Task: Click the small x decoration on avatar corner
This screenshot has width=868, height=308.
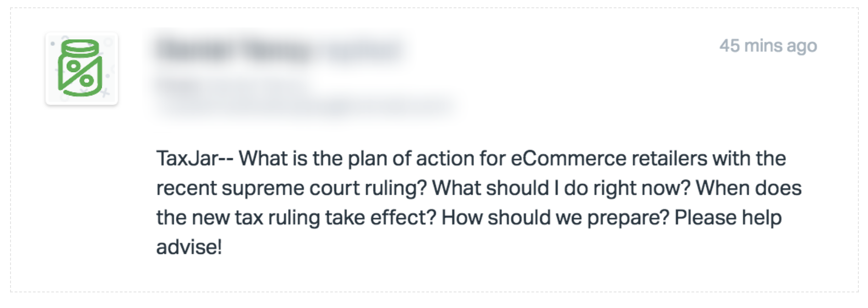Action: click(106, 93)
